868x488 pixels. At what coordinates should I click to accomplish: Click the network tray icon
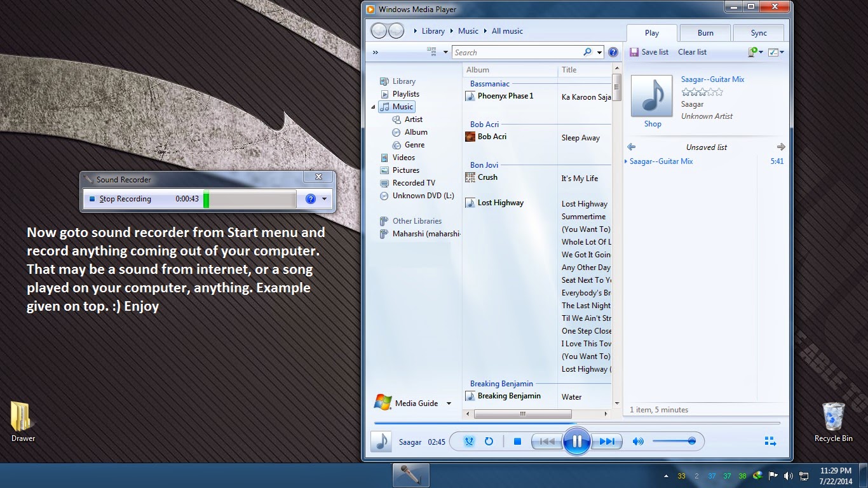(x=804, y=475)
